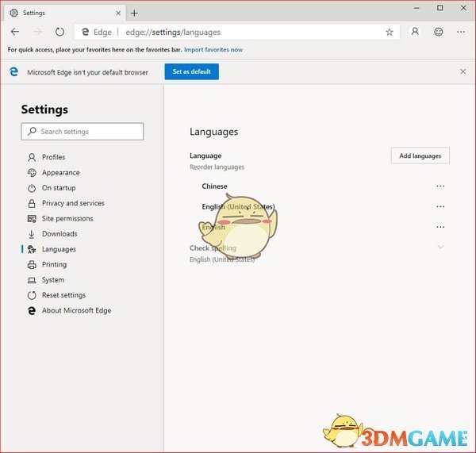This screenshot has height=453, width=476.
Task: Open Printing settings page
Action: [54, 265]
